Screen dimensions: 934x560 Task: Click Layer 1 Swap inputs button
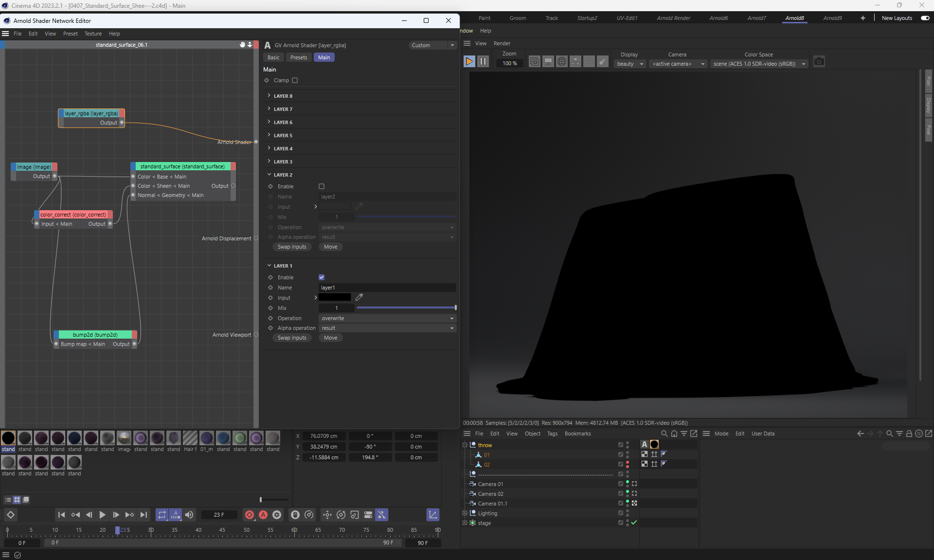pyautogui.click(x=292, y=338)
